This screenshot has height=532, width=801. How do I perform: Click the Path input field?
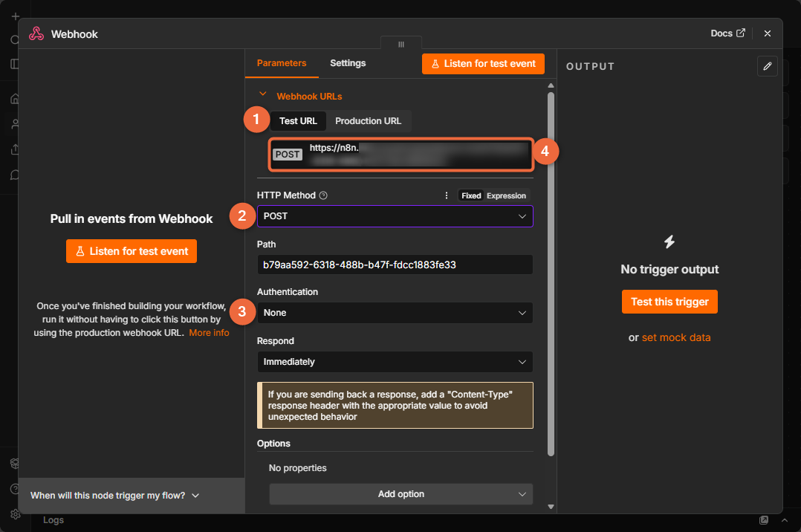pyautogui.click(x=395, y=265)
